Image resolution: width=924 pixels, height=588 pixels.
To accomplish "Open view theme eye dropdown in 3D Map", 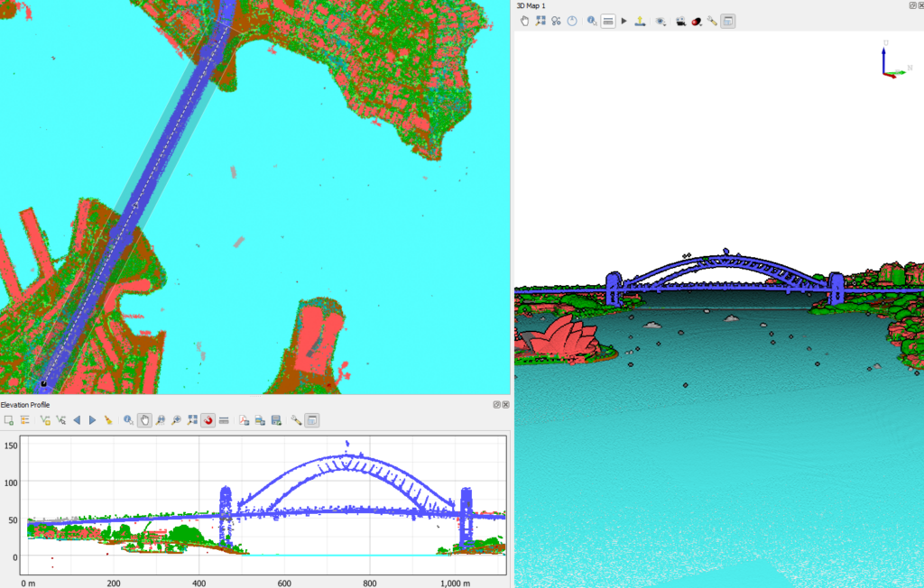I will click(661, 22).
